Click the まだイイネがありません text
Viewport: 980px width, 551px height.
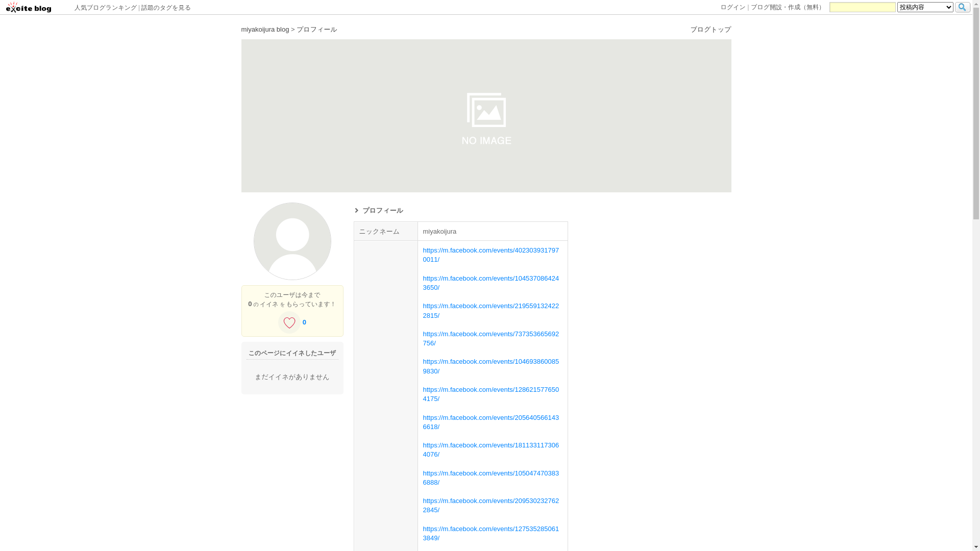coord(292,377)
